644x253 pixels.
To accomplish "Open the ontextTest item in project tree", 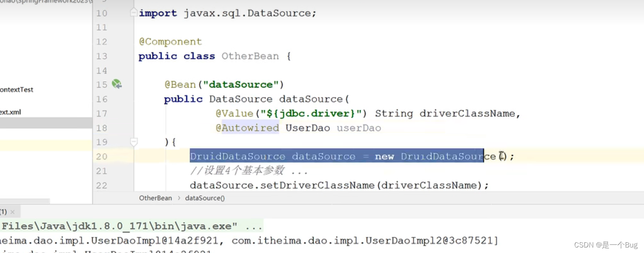I will coord(17,90).
